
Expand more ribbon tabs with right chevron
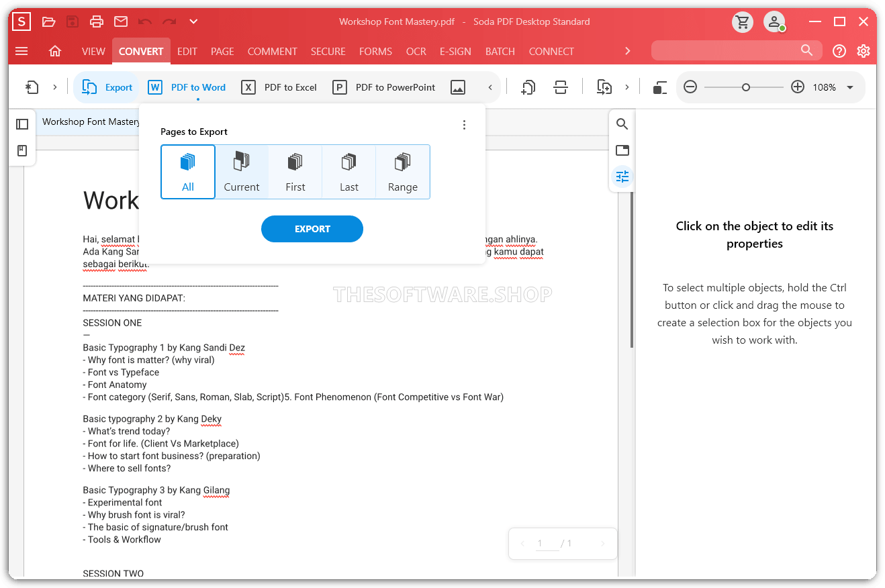click(x=628, y=51)
